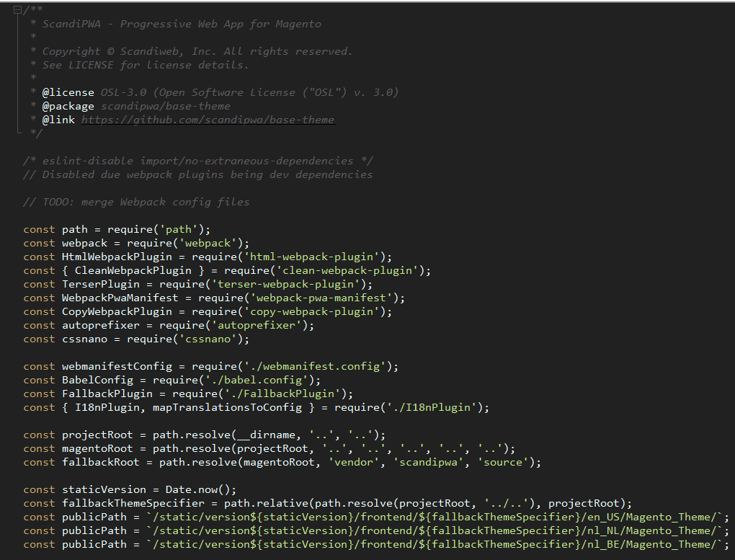Click the './I18nPlugin' string literal
735x560 pixels.
(431, 408)
